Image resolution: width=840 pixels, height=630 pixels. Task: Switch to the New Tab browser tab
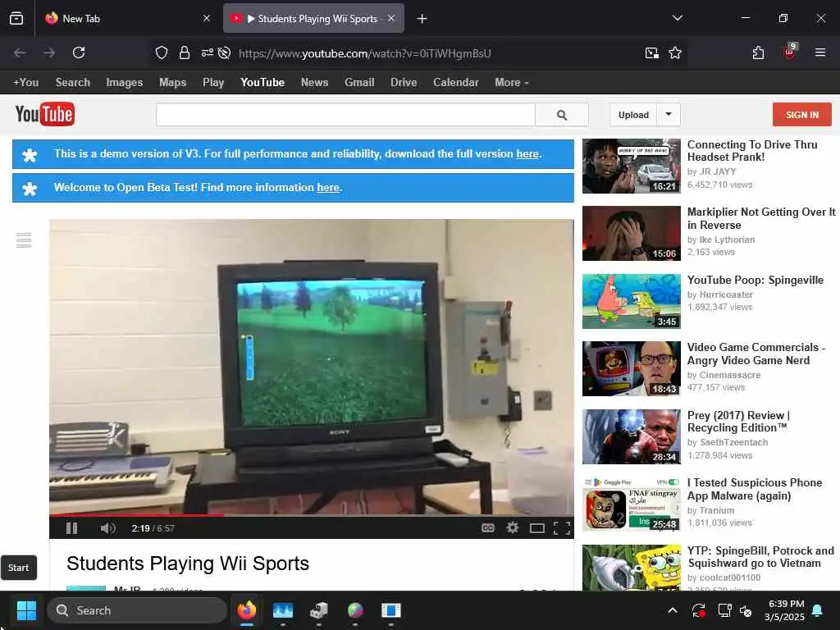tap(128, 19)
